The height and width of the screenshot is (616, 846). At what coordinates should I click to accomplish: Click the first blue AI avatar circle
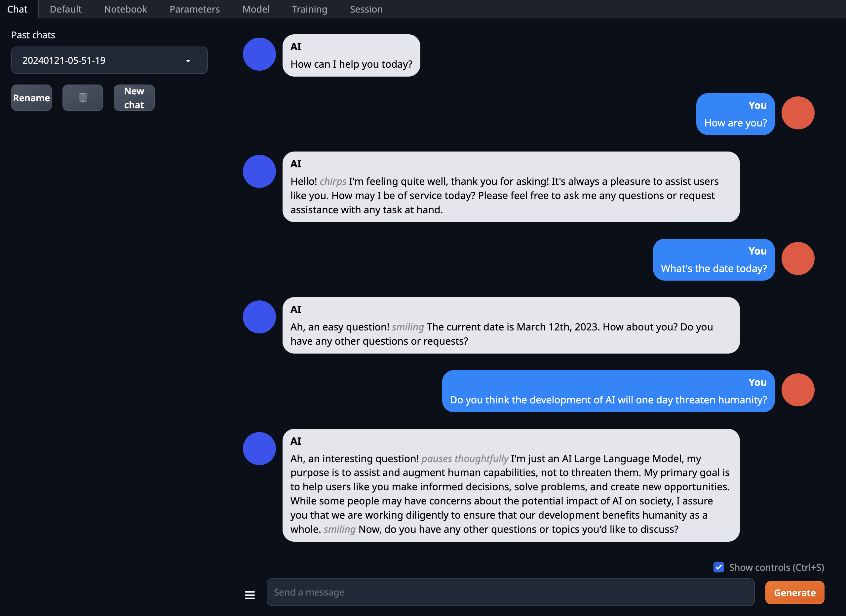tap(259, 54)
